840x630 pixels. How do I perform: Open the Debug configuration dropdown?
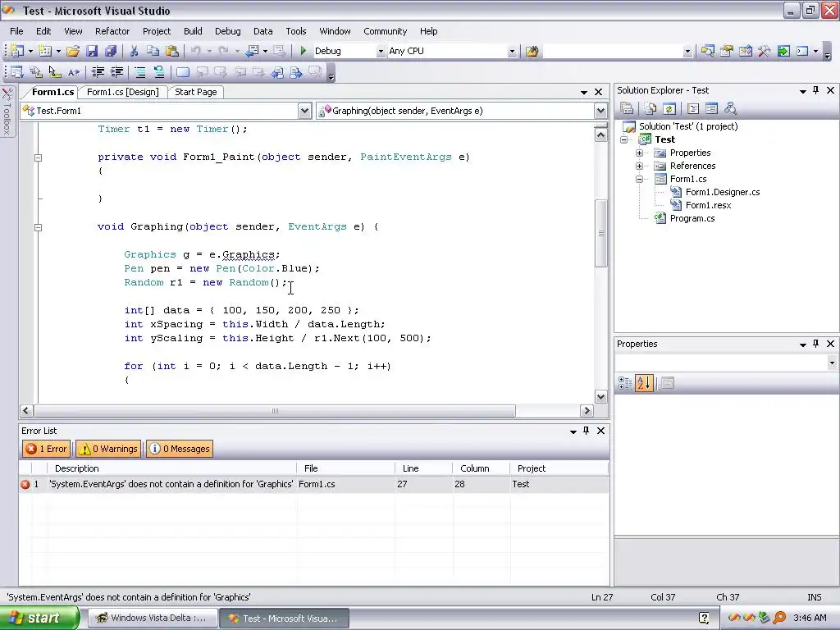[381, 52]
